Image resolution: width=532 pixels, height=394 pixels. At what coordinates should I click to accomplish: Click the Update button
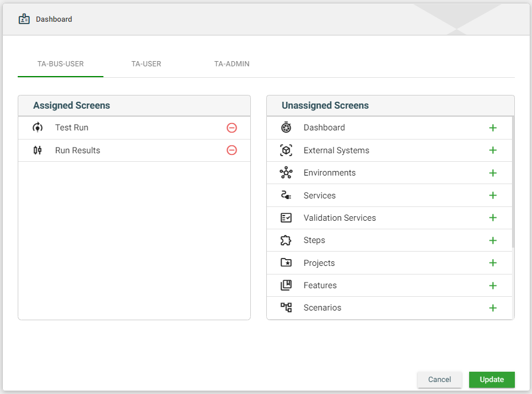click(491, 380)
